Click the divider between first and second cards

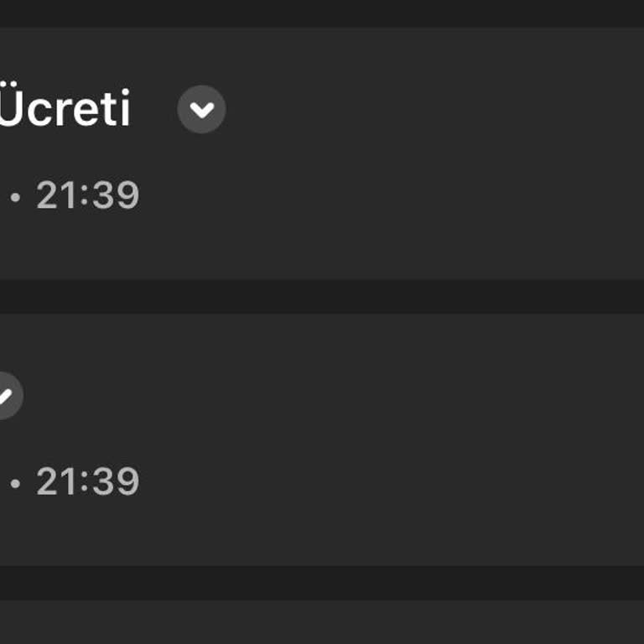(322, 297)
